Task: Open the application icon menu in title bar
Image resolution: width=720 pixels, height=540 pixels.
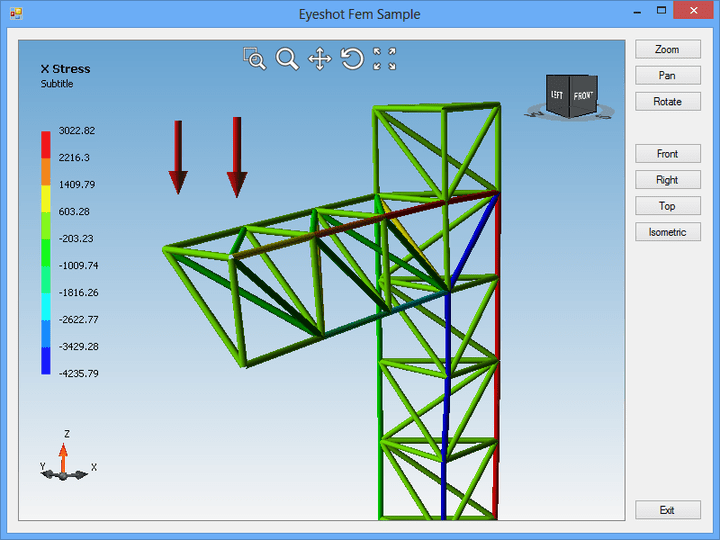Action: (x=15, y=14)
